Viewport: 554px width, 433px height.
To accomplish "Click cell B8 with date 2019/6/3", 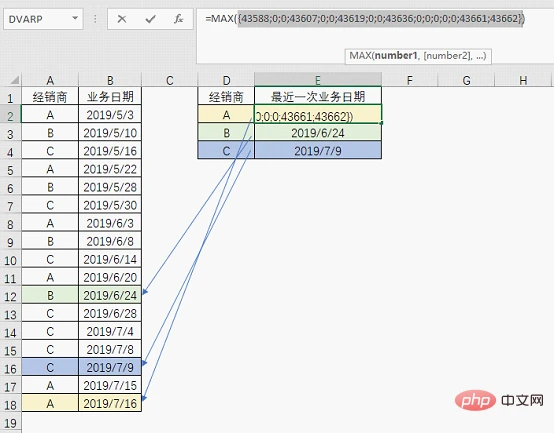I will coord(110,223).
